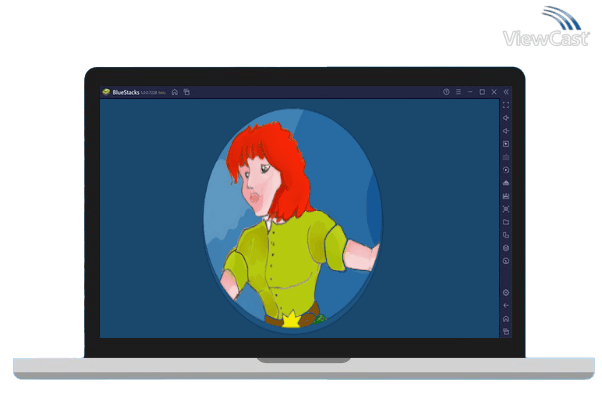Go to Android home at sidebar bottom
The width and height of the screenshot is (602, 414).
(506, 318)
